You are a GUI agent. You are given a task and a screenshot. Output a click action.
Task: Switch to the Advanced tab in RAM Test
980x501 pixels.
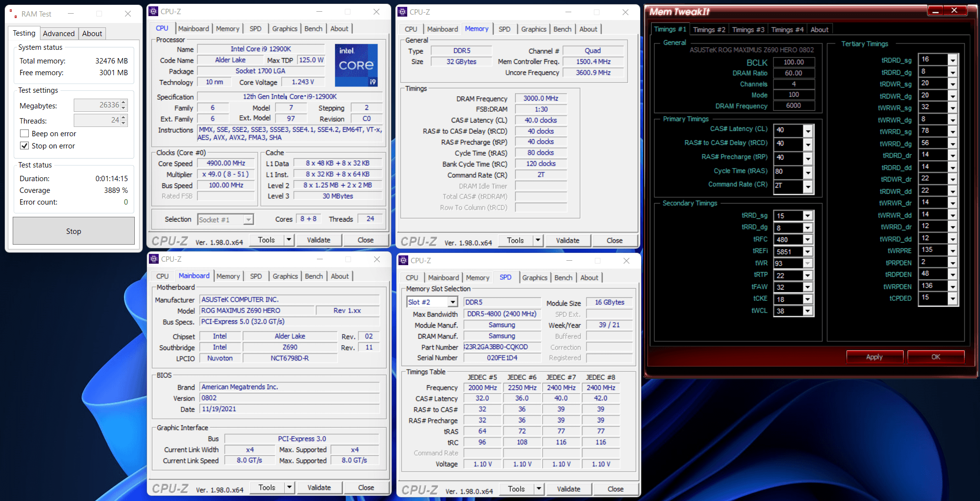tap(59, 33)
